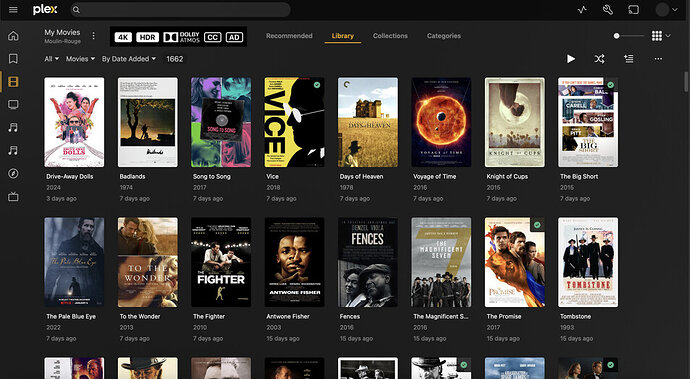
Task: Click the CC closed captions badge
Action: [x=212, y=37]
